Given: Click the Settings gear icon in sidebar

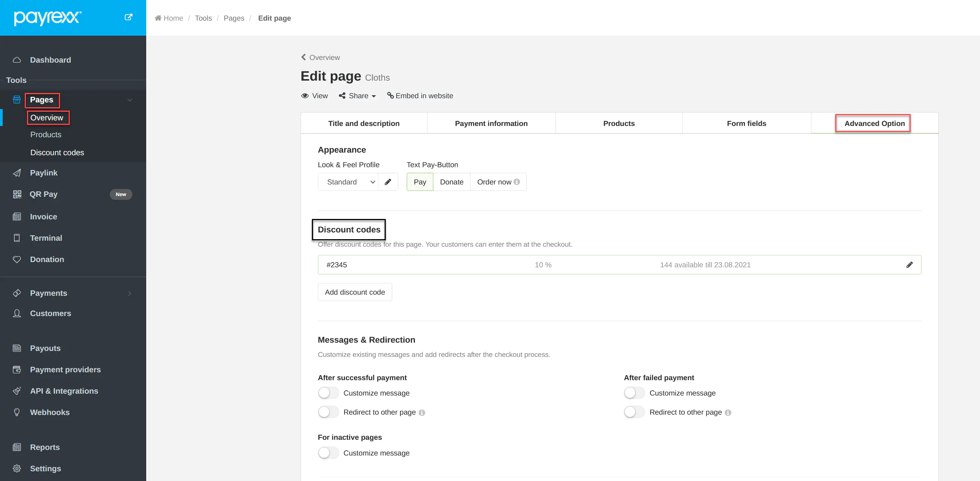Looking at the screenshot, I should [x=17, y=469].
